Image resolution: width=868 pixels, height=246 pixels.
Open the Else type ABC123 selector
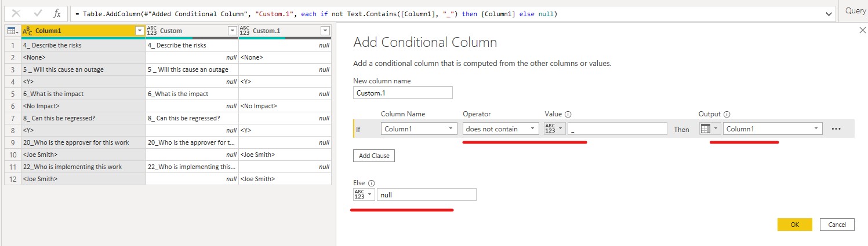pos(363,194)
